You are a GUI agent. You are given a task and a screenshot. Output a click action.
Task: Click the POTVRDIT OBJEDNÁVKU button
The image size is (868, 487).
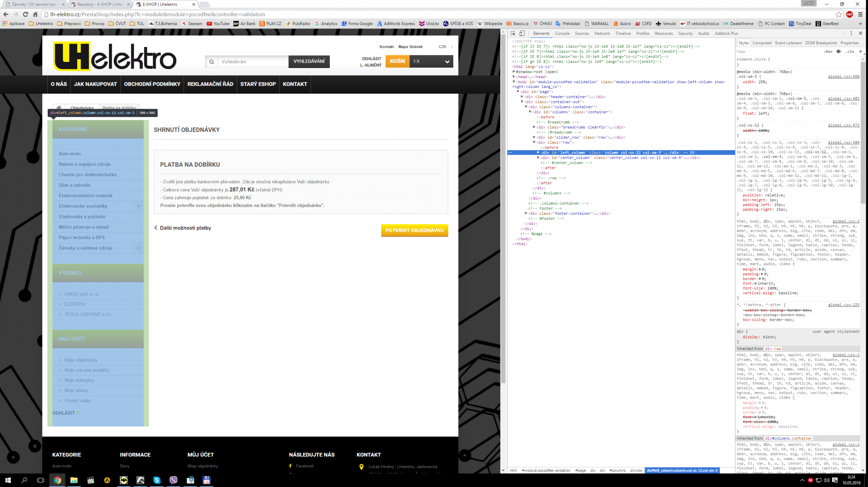tap(414, 230)
